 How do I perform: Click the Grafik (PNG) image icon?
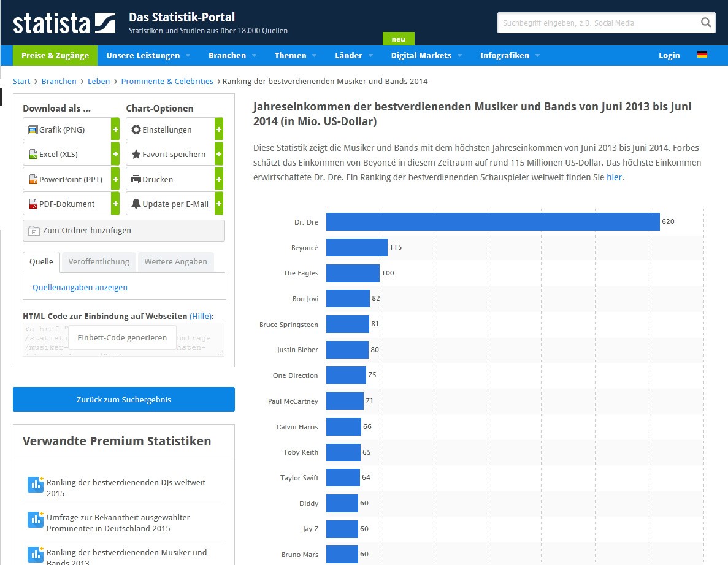tap(33, 129)
